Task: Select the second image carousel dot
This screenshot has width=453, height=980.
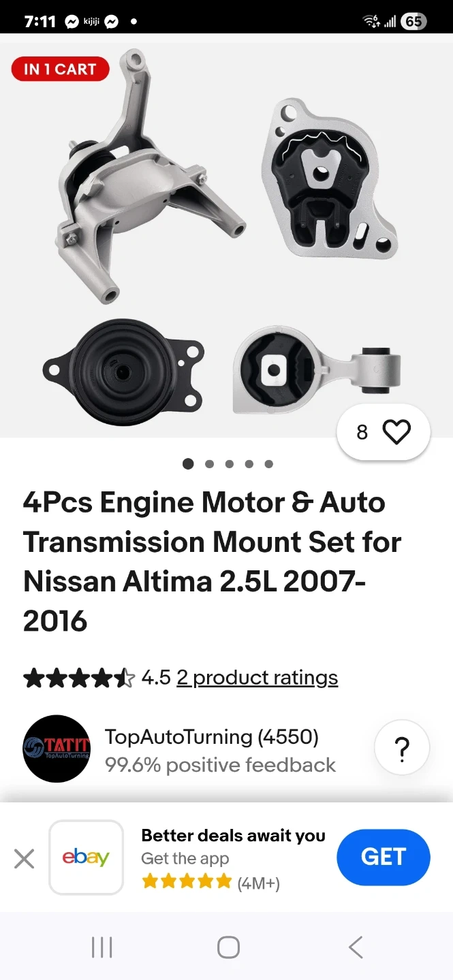Action: (x=209, y=464)
